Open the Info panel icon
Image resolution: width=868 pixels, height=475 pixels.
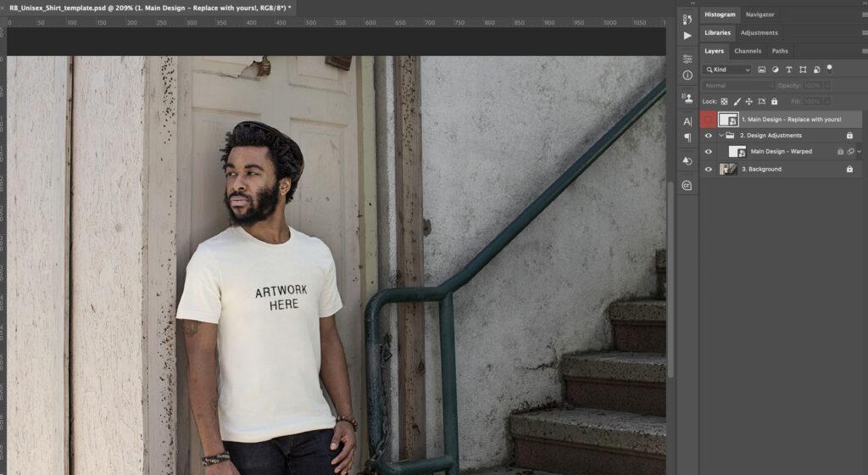tap(687, 75)
